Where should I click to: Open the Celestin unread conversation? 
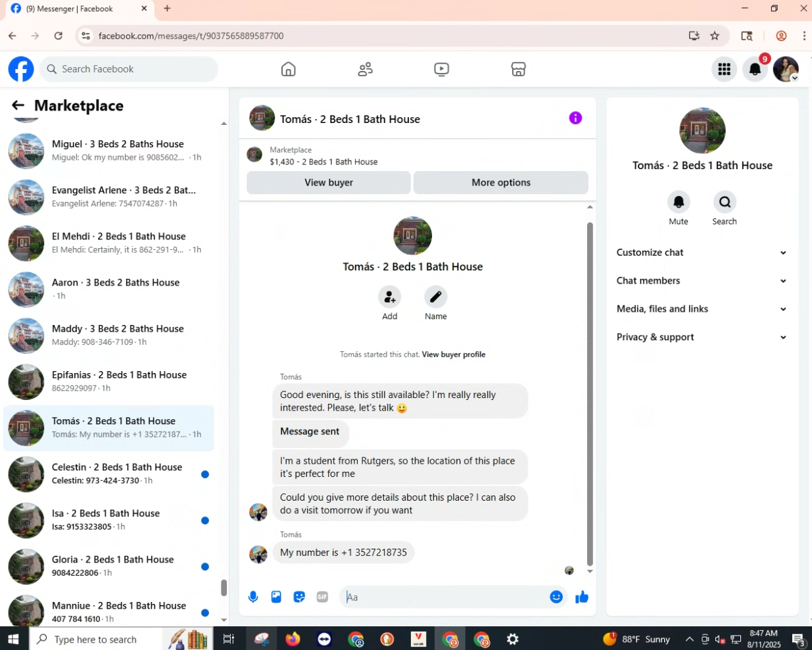tap(108, 474)
